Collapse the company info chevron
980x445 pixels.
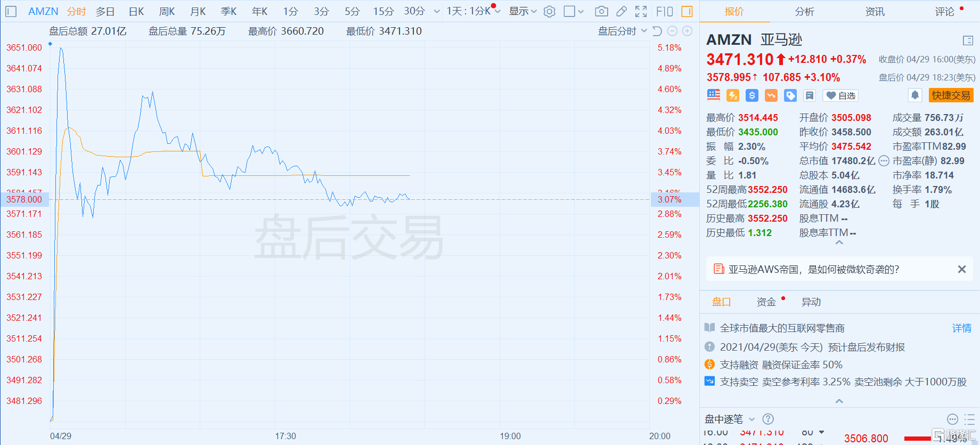[839, 401]
